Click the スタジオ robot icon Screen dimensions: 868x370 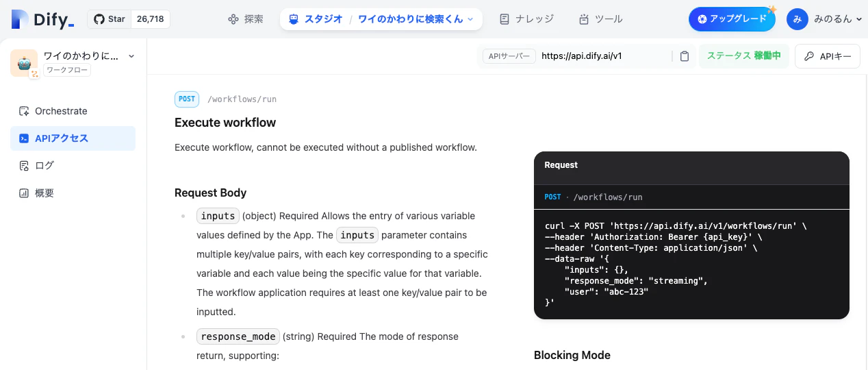point(294,19)
